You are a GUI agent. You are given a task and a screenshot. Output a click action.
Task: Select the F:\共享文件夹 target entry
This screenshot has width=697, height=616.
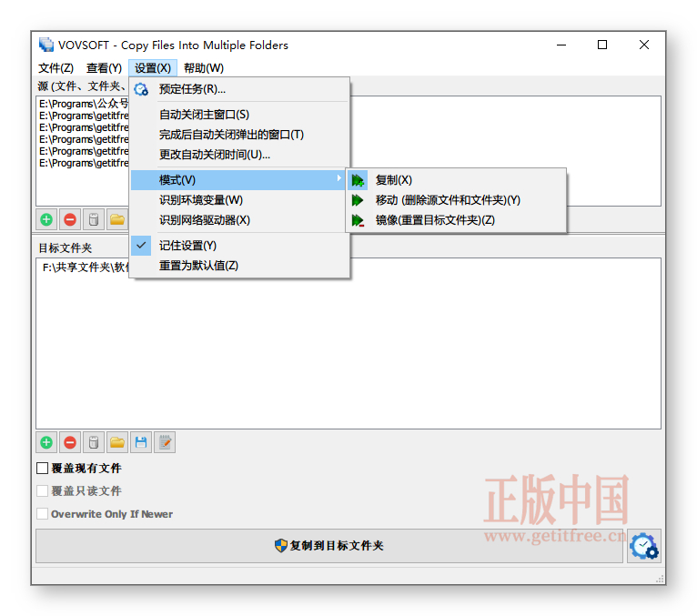click(x=85, y=268)
